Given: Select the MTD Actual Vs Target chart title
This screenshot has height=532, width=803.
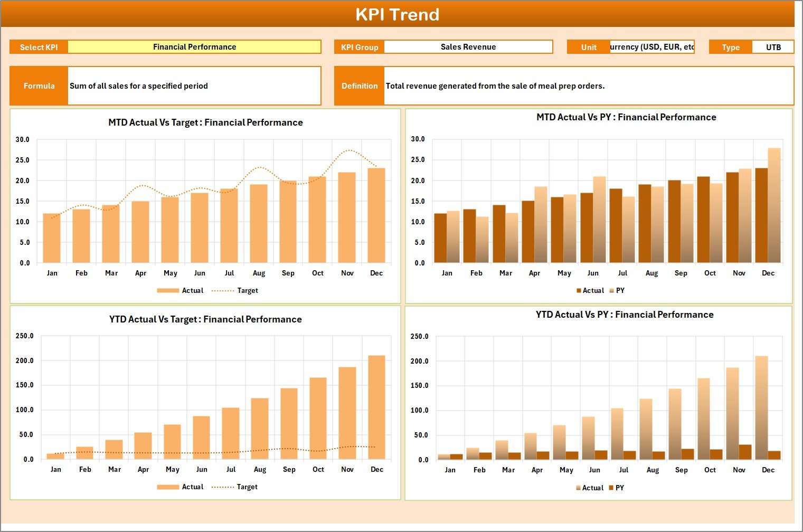Looking at the screenshot, I should coord(205,122).
